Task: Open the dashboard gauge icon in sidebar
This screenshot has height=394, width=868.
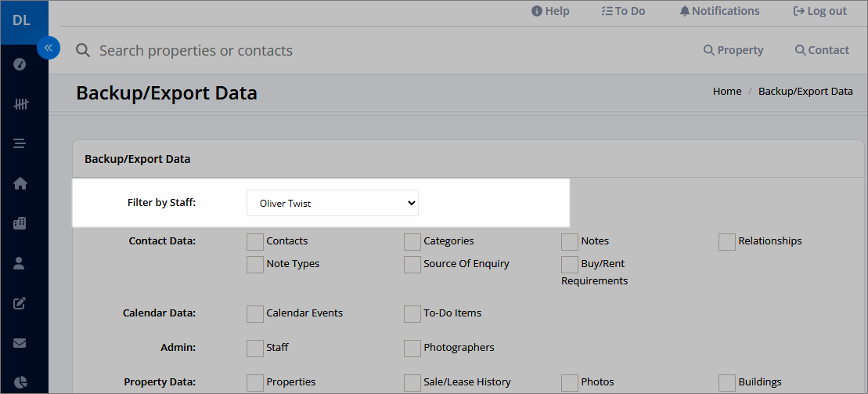Action: pyautogui.click(x=20, y=64)
